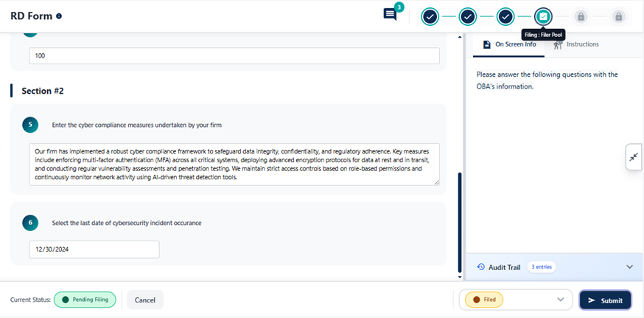Screen dimensions: 644x318
Task: Click the input field containing 100
Action: pyautogui.click(x=234, y=56)
